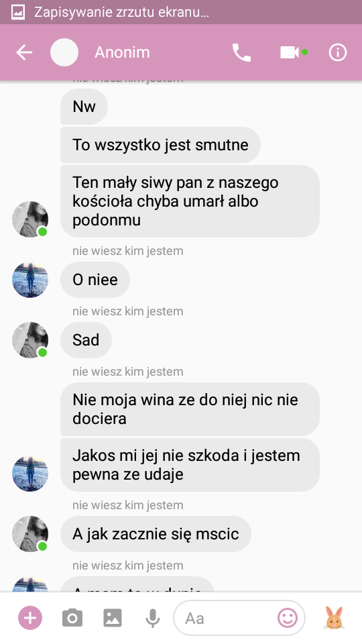Screen dimensions: 362x644
Task: Select the 'To wszystko jest smutne' message
Action: (x=160, y=145)
